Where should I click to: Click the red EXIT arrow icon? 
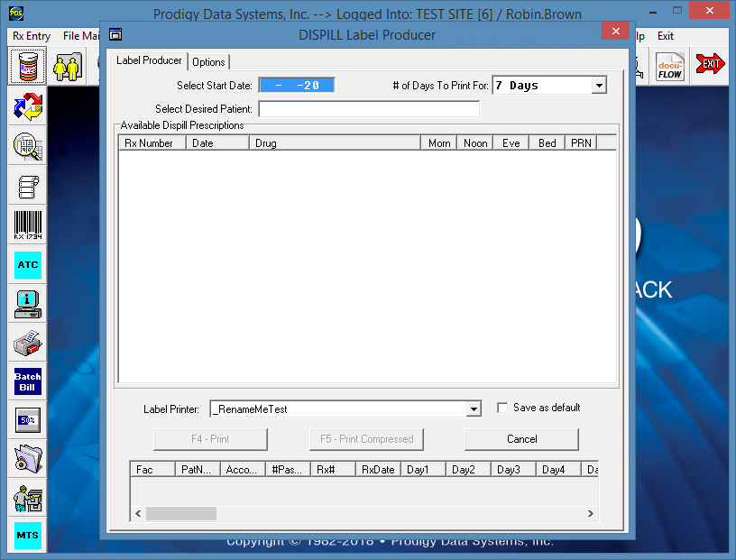point(711,67)
